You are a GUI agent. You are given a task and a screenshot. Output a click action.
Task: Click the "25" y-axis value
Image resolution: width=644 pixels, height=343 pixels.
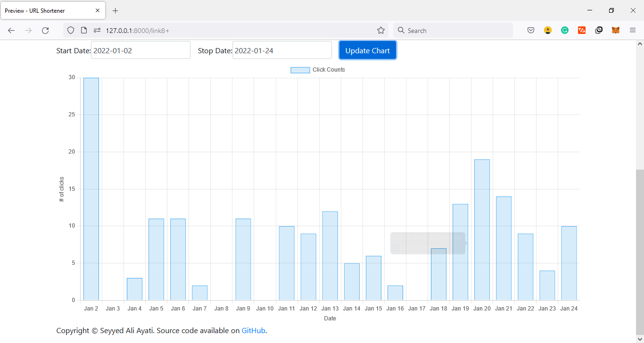click(72, 114)
